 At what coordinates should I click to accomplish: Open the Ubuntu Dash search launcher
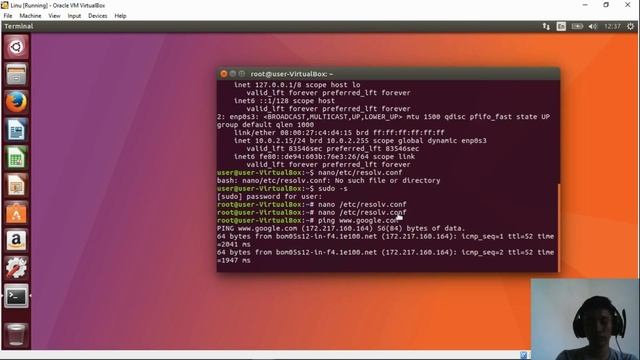click(16, 47)
